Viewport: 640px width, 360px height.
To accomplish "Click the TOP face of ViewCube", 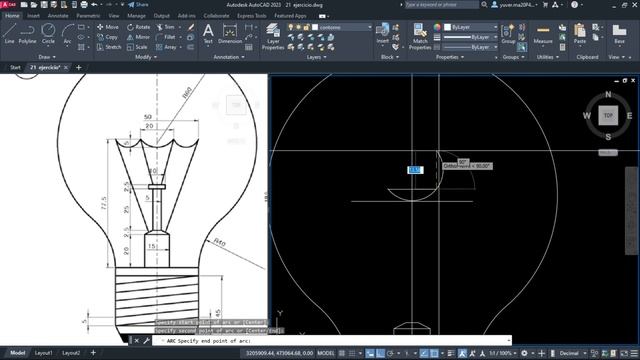I will click(x=608, y=116).
